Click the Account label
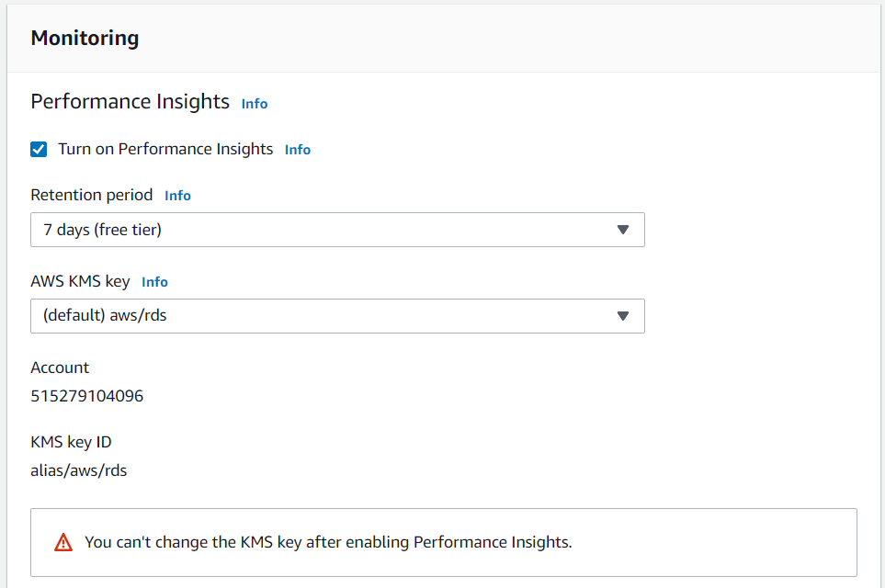 pyautogui.click(x=60, y=367)
